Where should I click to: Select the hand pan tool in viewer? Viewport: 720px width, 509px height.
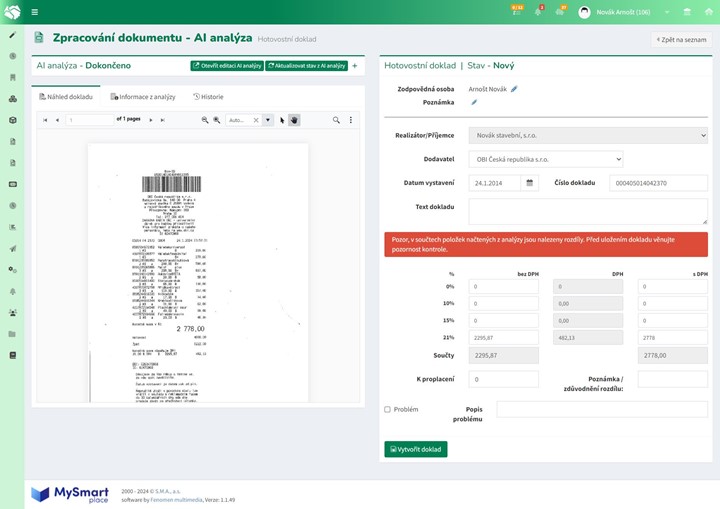coord(294,120)
